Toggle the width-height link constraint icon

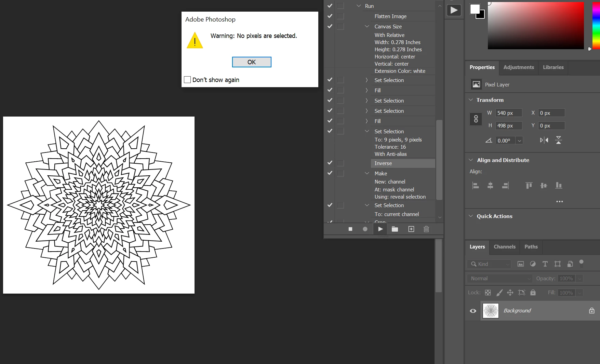(476, 119)
